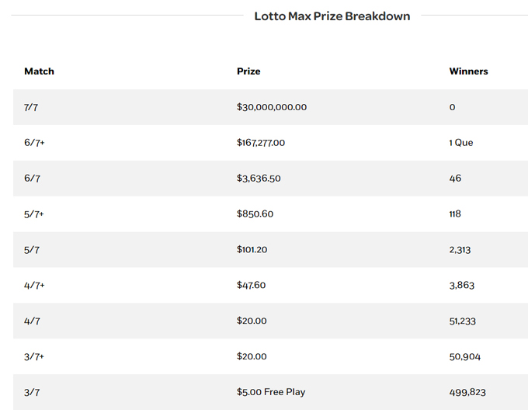Screen dimensions: 528x420
Task: Click the $30,000,000.00 jackpot prize
Action: [272, 107]
